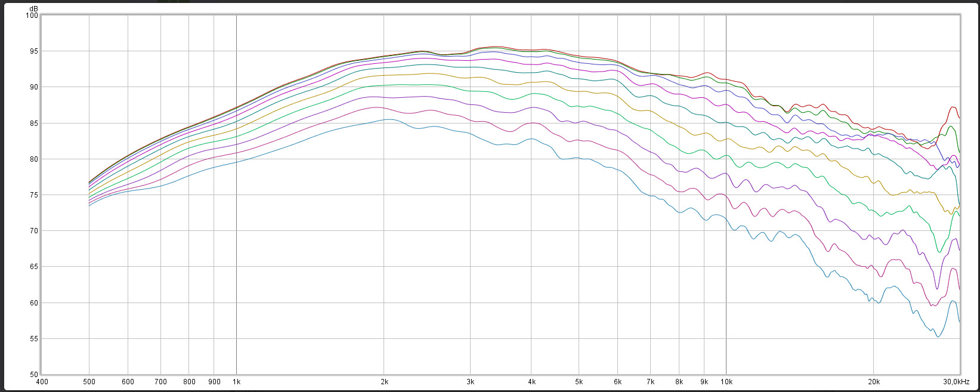Click the 50 dB Y-axis label
980x392 pixels.
(x=34, y=375)
